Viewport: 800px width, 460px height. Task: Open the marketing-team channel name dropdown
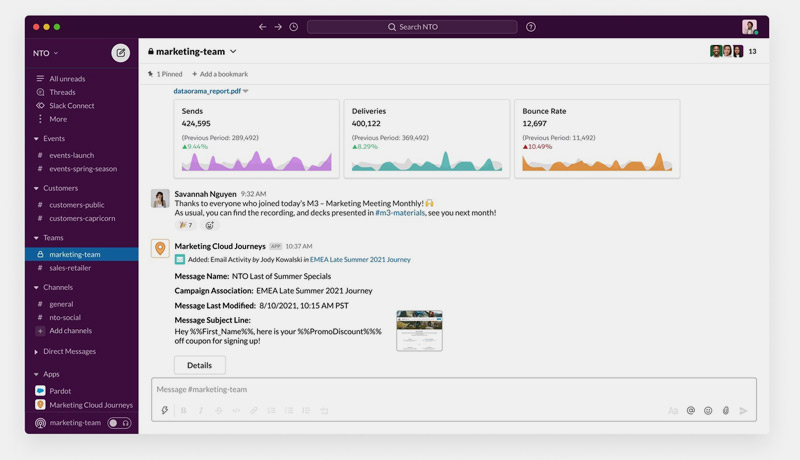pyautogui.click(x=234, y=51)
